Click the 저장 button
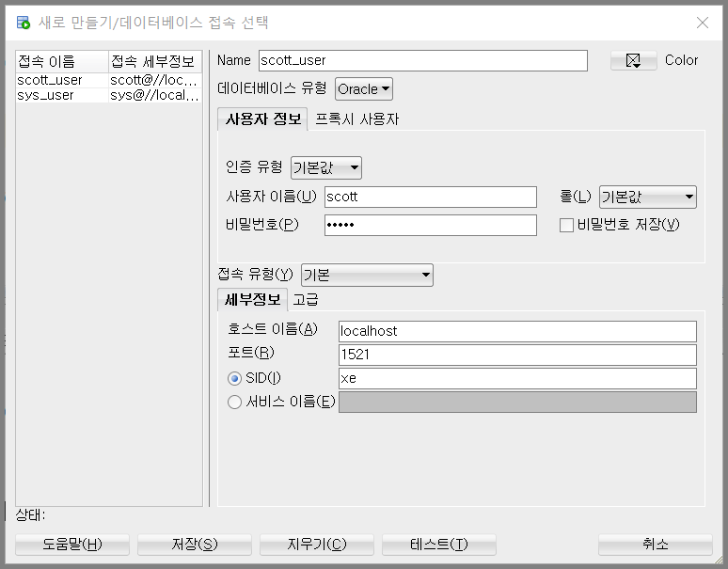 point(195,544)
